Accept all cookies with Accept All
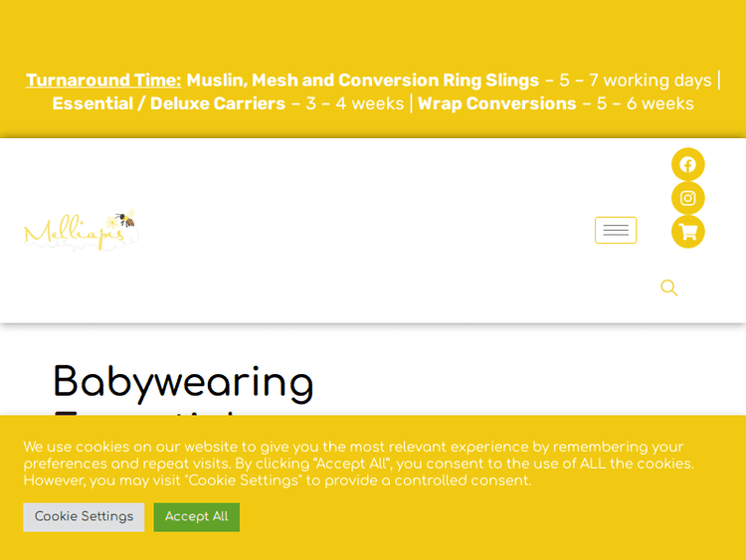The width and height of the screenshot is (746, 560). point(196,516)
